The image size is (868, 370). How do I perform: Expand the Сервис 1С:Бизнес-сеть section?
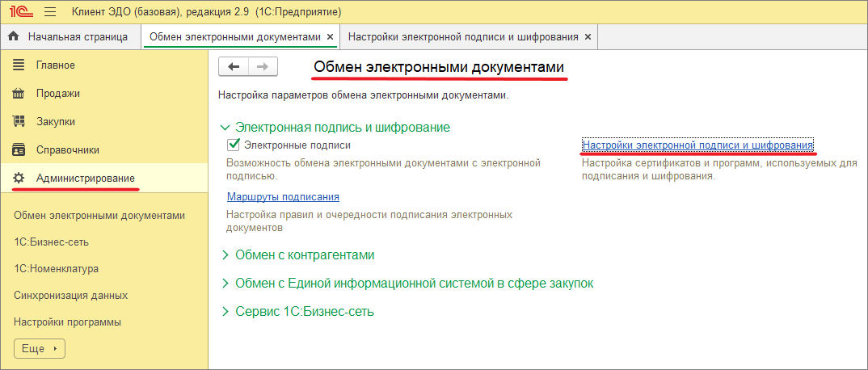click(225, 311)
